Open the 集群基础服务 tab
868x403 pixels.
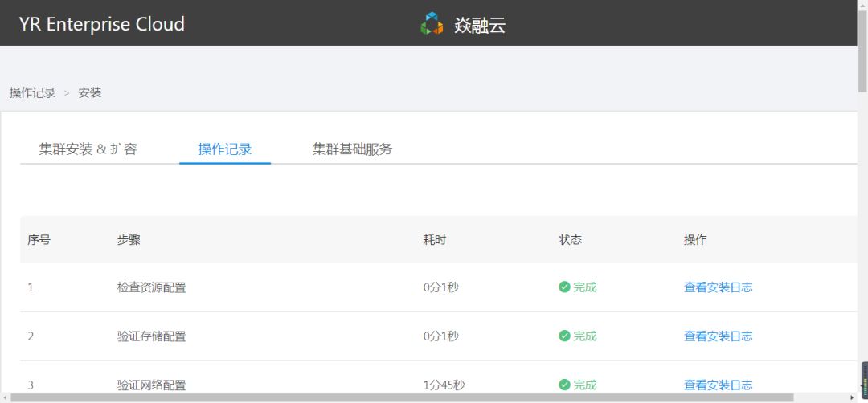[x=352, y=149]
